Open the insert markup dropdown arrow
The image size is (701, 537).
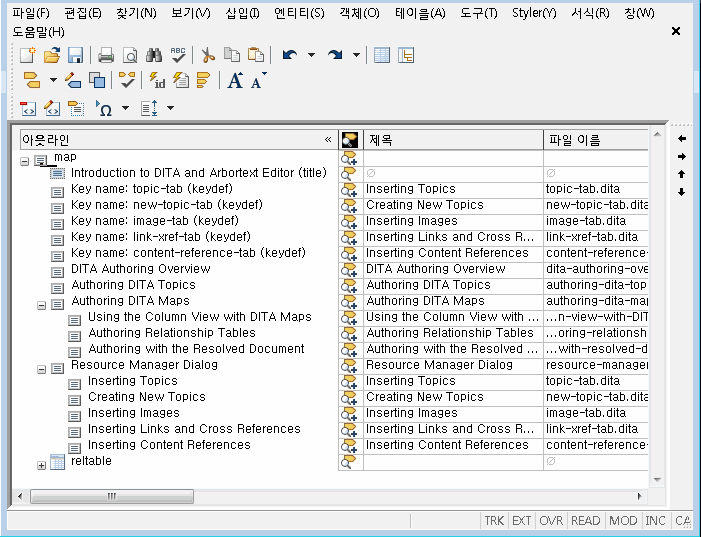[x=53, y=80]
